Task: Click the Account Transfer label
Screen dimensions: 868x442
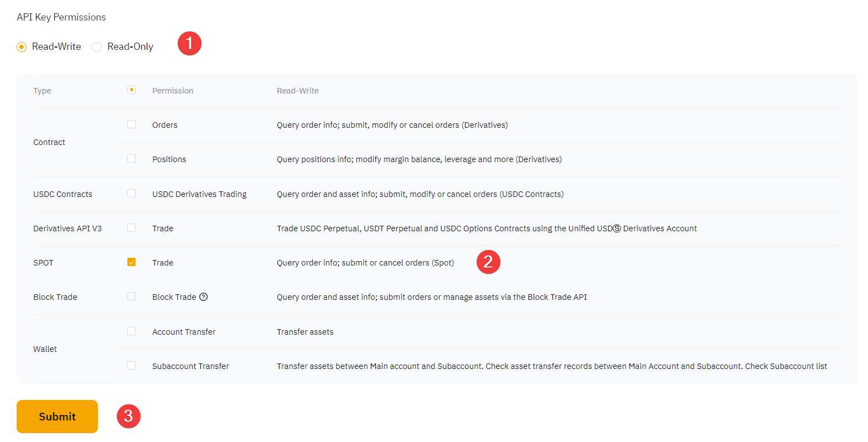Action: [184, 332]
